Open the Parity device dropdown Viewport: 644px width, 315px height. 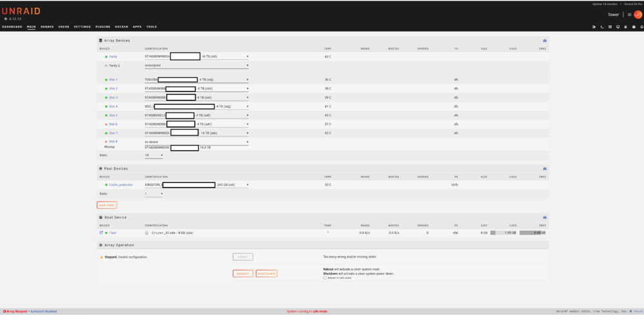196,57
